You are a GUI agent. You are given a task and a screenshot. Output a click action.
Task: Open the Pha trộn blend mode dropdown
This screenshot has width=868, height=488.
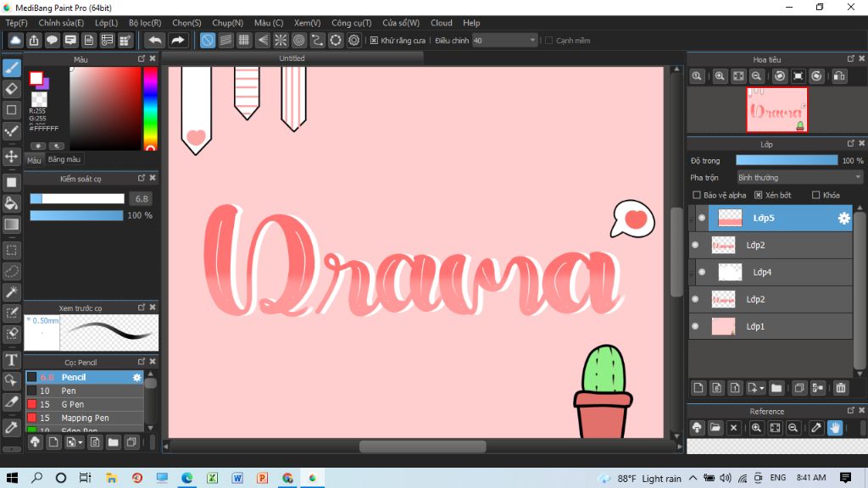click(x=799, y=178)
